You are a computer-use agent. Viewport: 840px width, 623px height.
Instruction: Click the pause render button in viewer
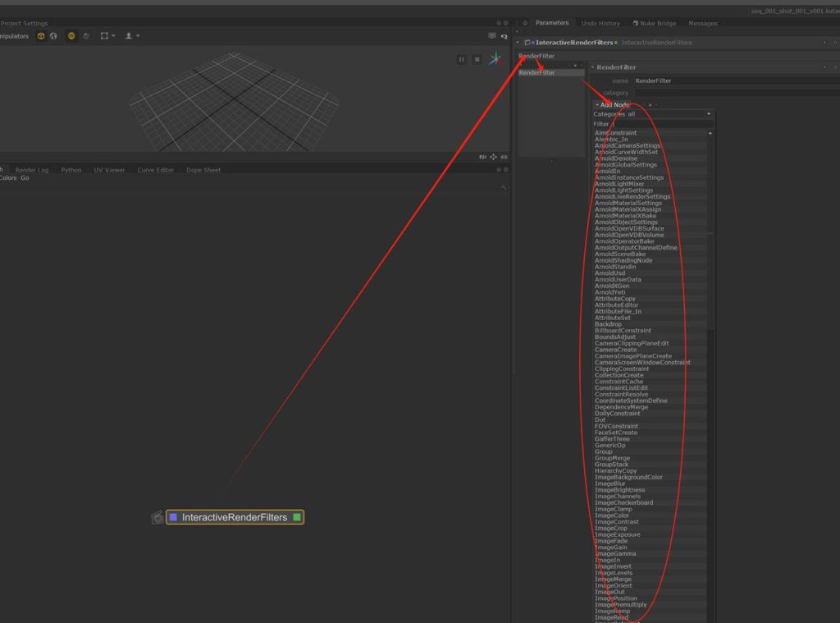point(462,59)
